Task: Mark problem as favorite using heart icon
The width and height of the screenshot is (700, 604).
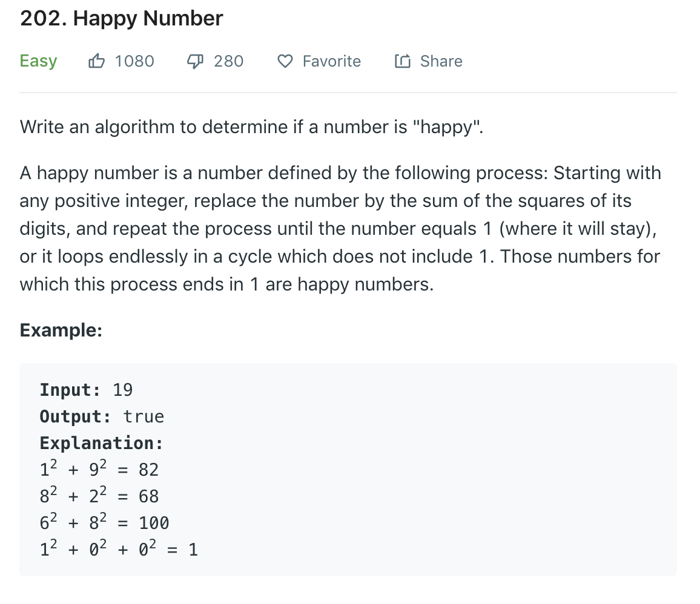Action: [x=285, y=61]
